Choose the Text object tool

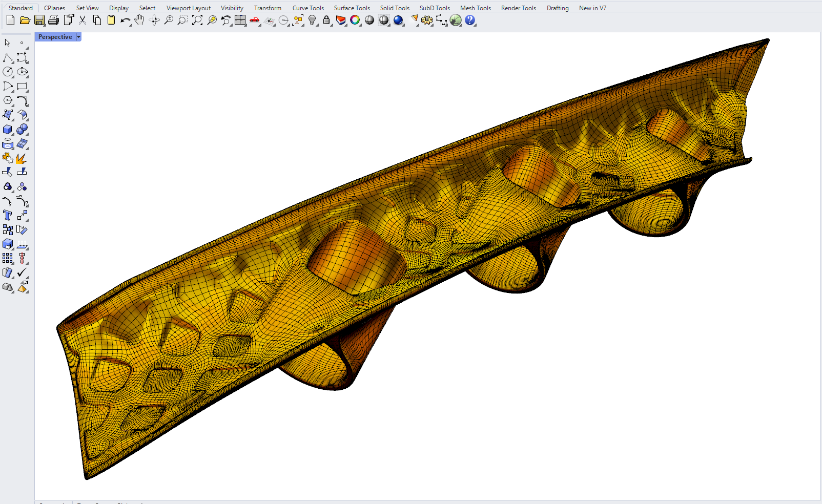coord(8,216)
